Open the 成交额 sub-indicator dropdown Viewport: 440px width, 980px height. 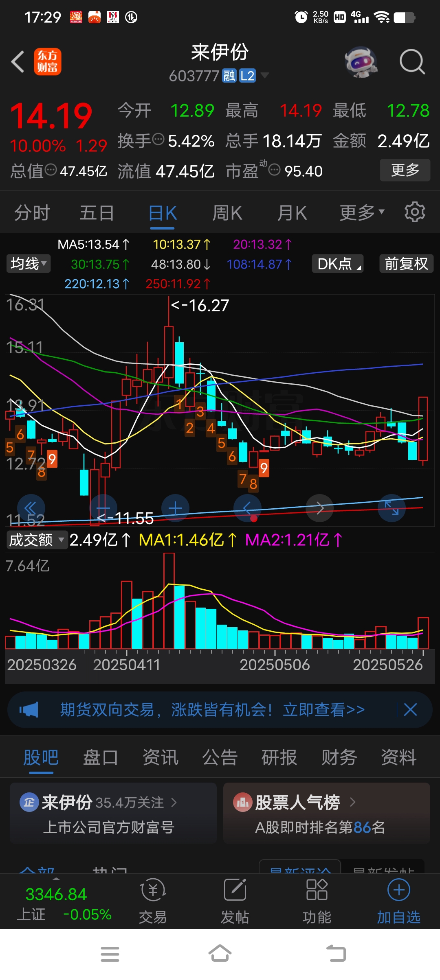36,540
